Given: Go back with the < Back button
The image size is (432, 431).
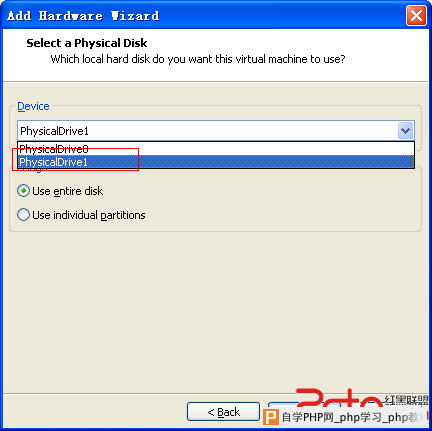Looking at the screenshot, I should pos(223,412).
